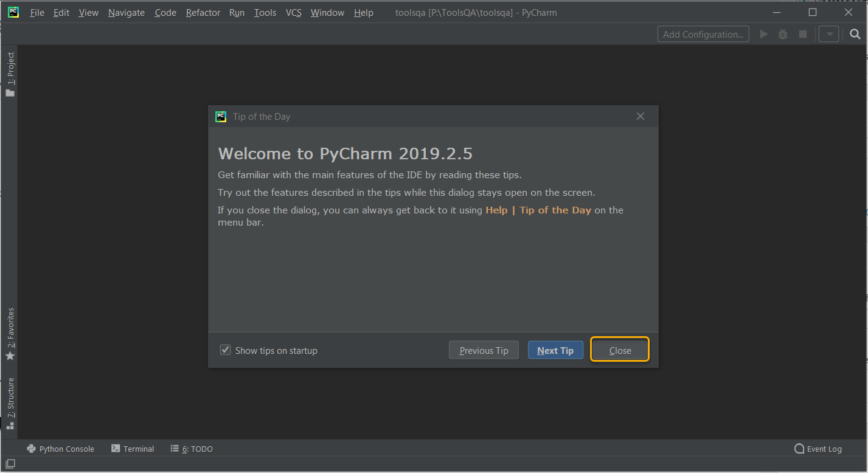Open the Python Console tool window
Screen dimensions: 868x473
point(61,449)
